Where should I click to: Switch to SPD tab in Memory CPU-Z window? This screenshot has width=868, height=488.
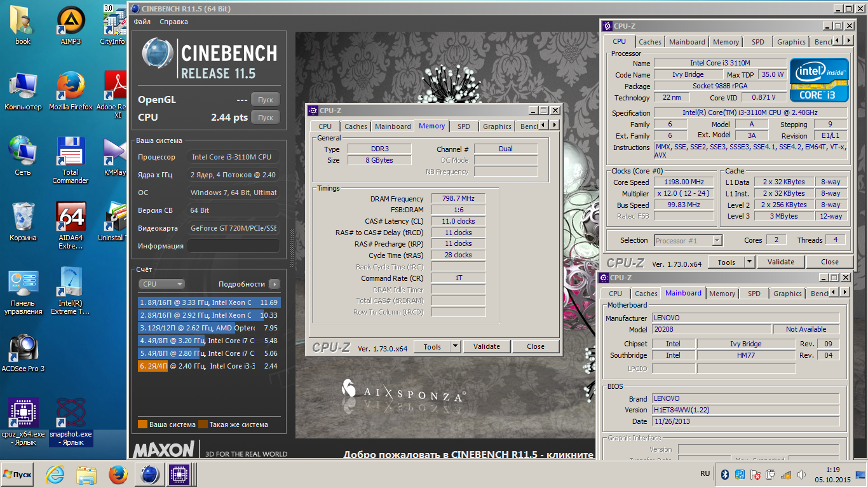point(464,126)
